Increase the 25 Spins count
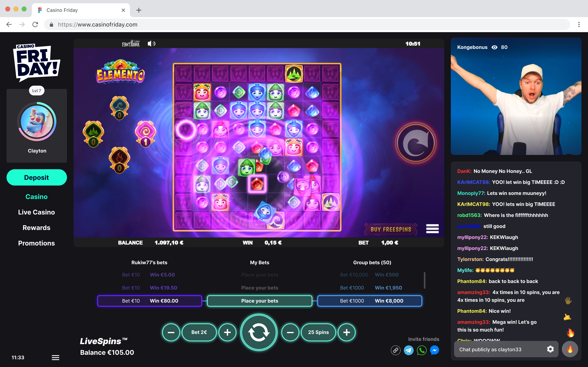 click(x=346, y=332)
